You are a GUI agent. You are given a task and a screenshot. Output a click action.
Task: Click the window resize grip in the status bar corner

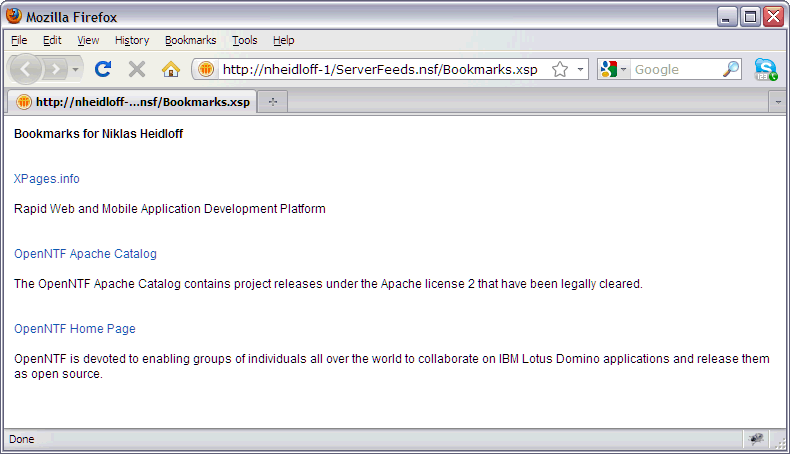point(781,443)
